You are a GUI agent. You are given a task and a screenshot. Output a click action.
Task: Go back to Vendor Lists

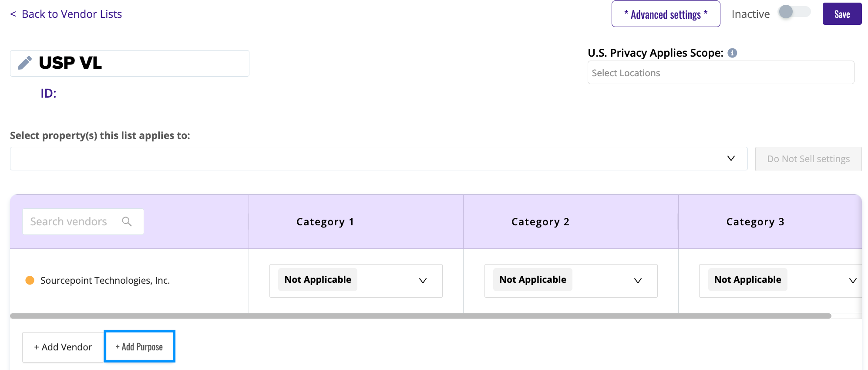(66, 14)
